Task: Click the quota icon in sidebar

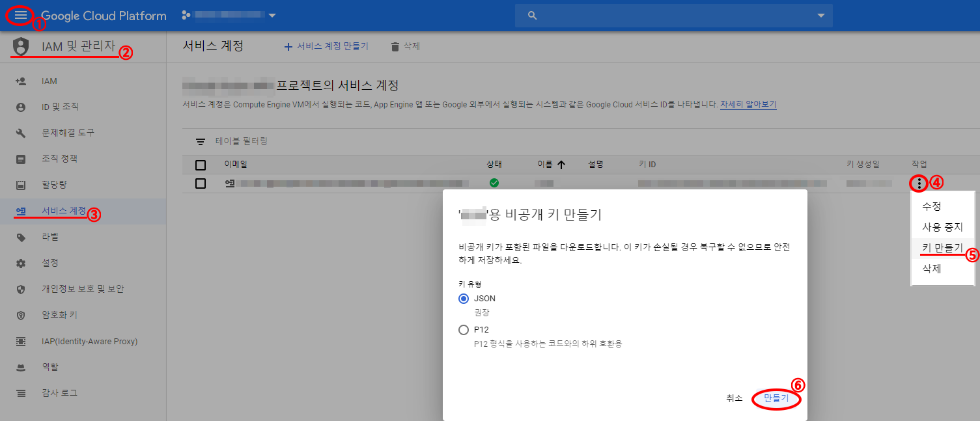Action: 21,185
